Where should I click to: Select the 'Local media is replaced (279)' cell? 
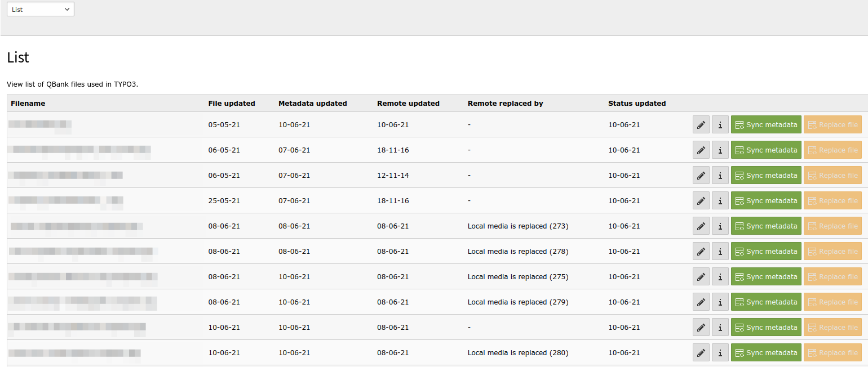[518, 302]
